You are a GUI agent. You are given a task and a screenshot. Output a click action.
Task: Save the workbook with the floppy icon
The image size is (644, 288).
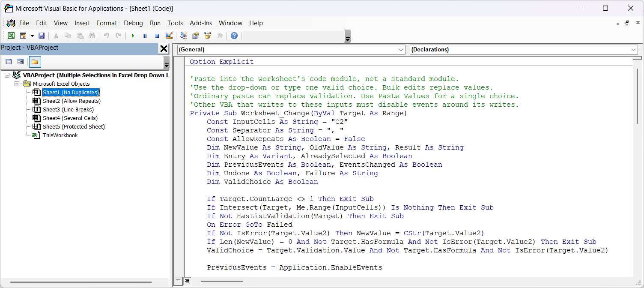(42, 36)
